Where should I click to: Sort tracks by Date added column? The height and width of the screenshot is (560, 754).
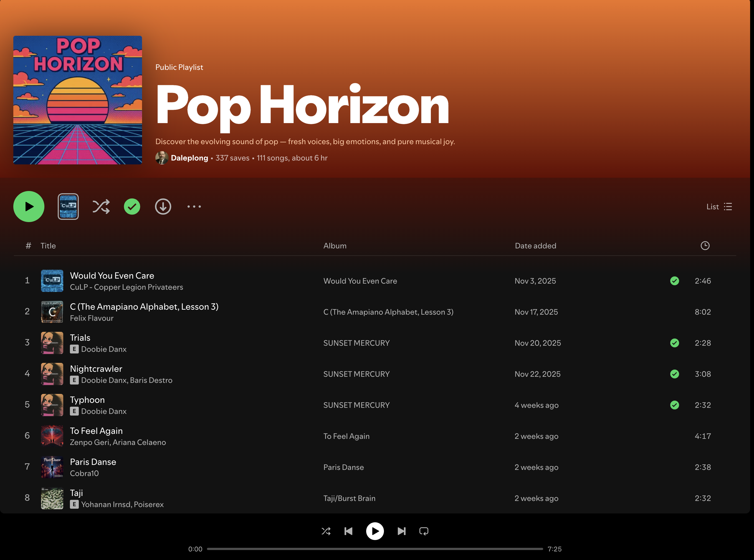click(535, 246)
